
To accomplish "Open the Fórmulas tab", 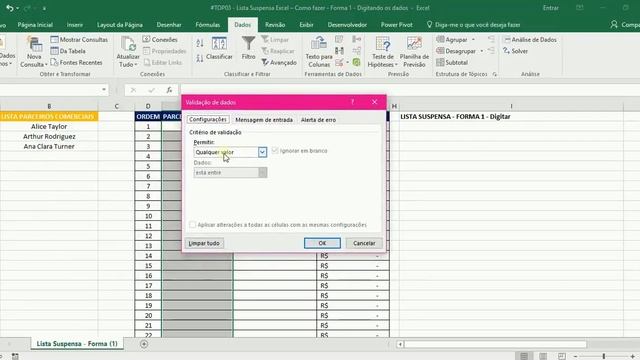I will point(207,25).
